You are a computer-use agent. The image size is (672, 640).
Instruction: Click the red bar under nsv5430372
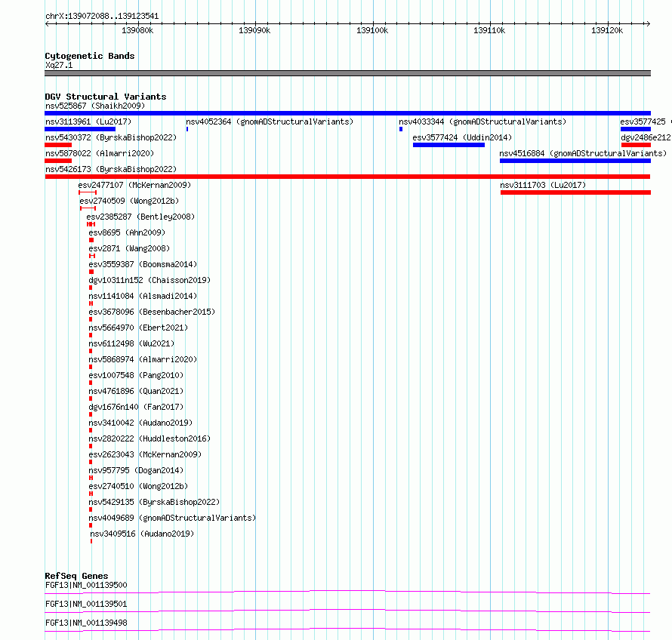(x=58, y=145)
